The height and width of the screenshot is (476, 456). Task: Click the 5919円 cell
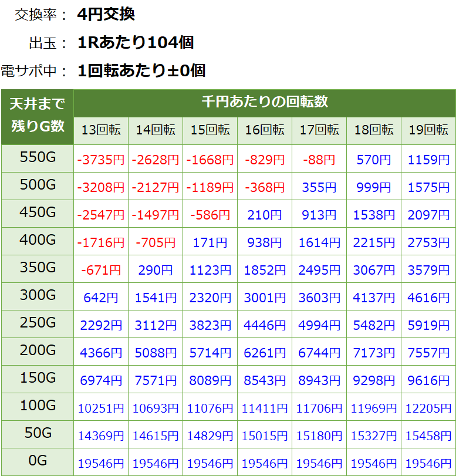point(428,325)
